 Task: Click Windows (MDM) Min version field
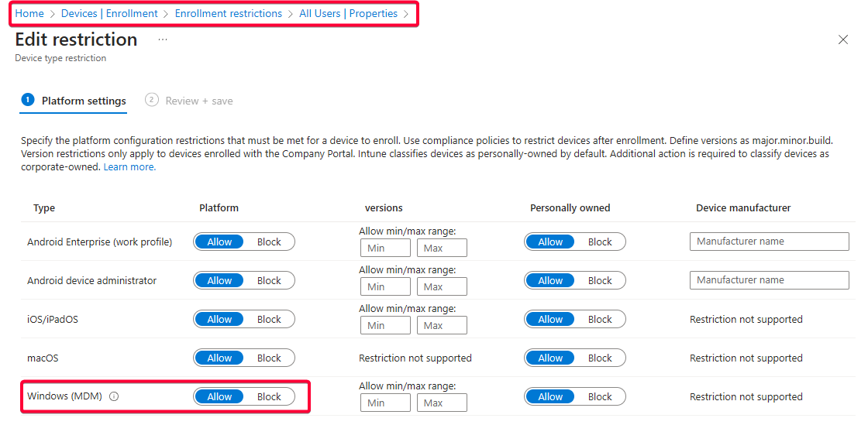[x=385, y=403]
